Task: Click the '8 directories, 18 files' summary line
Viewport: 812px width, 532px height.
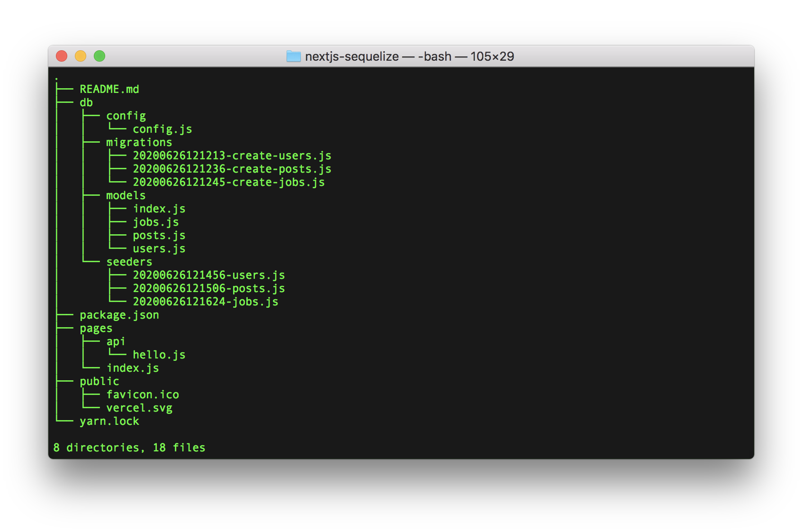Action: tap(129, 448)
